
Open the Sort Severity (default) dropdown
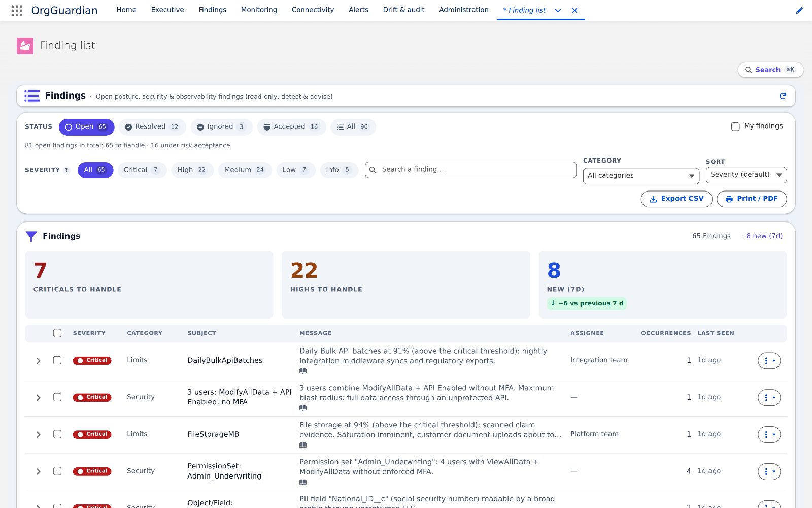click(746, 175)
